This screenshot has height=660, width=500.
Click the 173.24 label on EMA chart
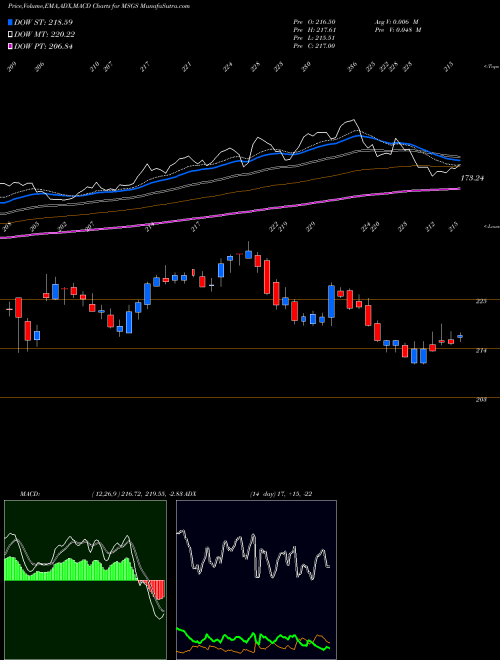click(472, 178)
